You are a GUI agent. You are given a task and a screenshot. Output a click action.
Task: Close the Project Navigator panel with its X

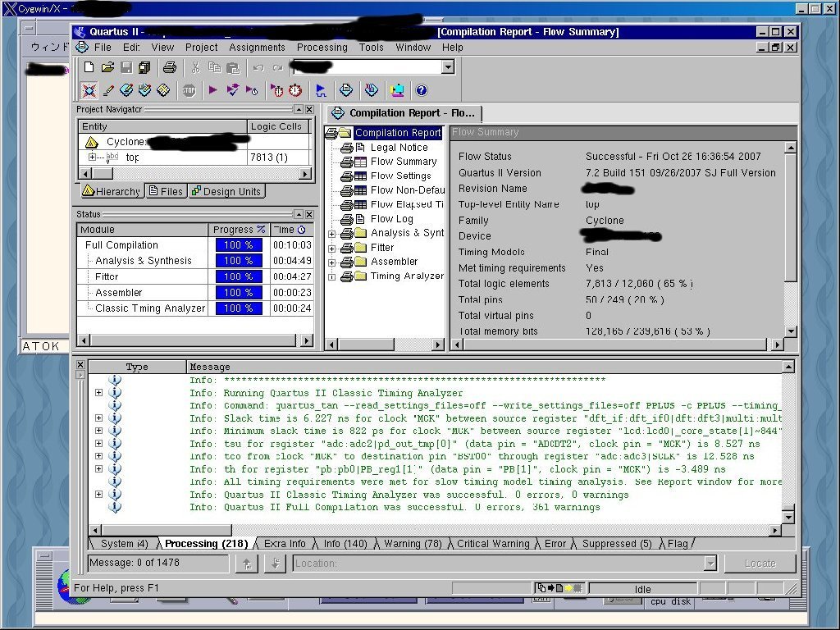309,109
